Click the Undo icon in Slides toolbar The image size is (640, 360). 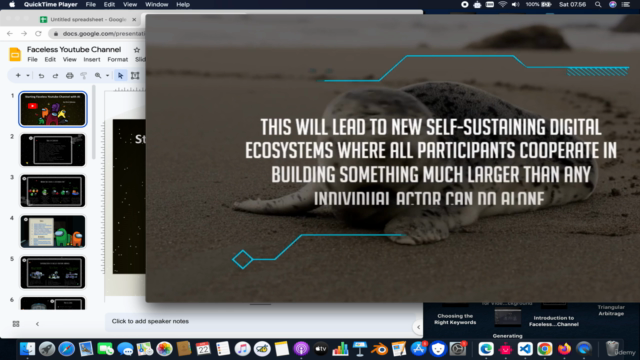pyautogui.click(x=41, y=76)
